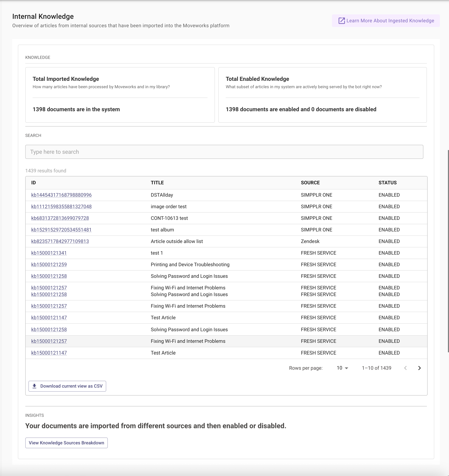
Task: Click the TITLE column header
Action: tap(157, 183)
